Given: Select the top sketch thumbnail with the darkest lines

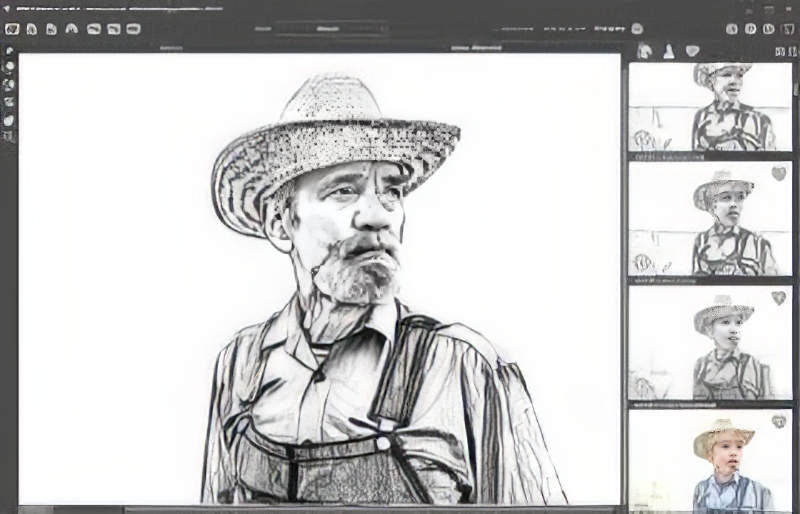Looking at the screenshot, I should click(710, 107).
